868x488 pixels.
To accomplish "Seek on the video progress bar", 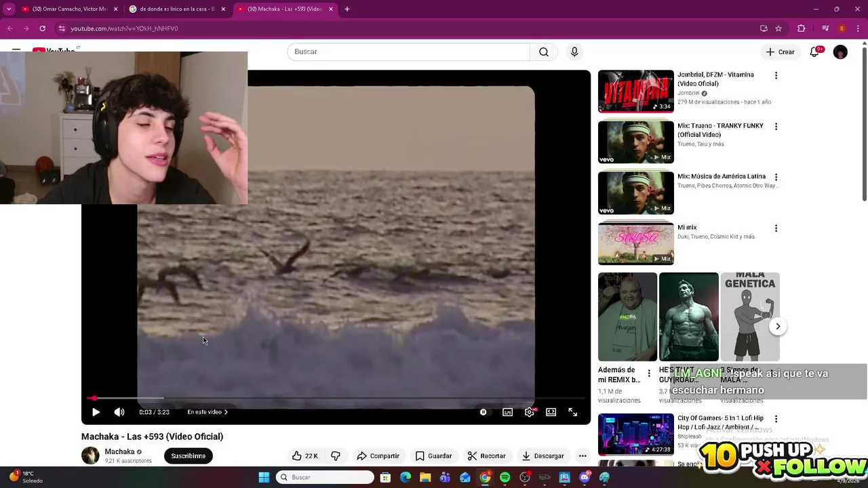I will pyautogui.click(x=336, y=398).
